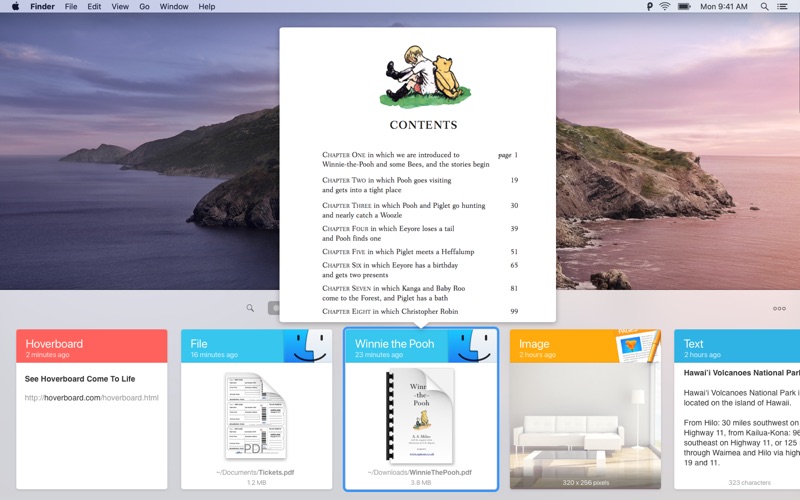Click the Paste app menu bar icon

[649, 7]
